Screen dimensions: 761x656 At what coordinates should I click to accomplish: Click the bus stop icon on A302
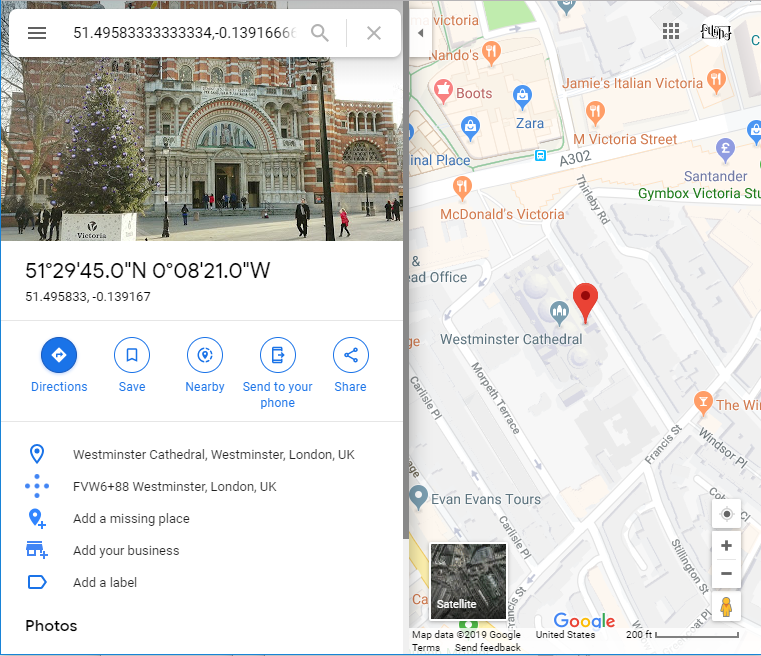pyautogui.click(x=540, y=156)
